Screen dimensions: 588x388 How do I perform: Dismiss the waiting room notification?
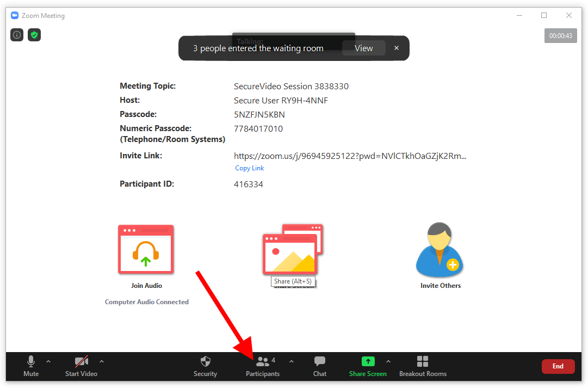(397, 48)
